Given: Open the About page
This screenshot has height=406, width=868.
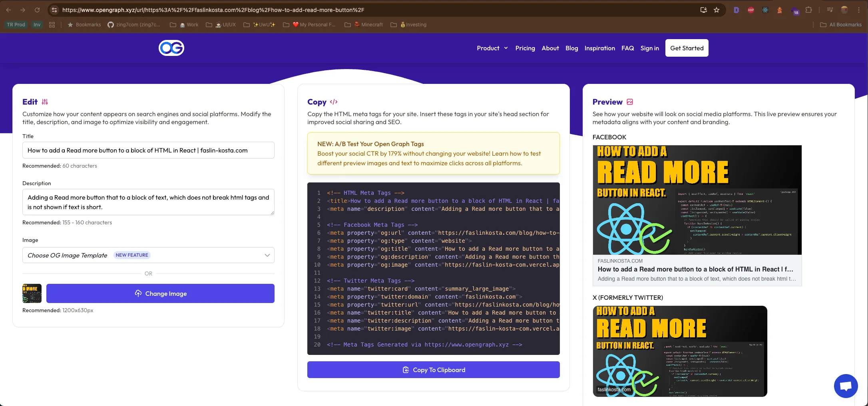Looking at the screenshot, I should pyautogui.click(x=550, y=48).
